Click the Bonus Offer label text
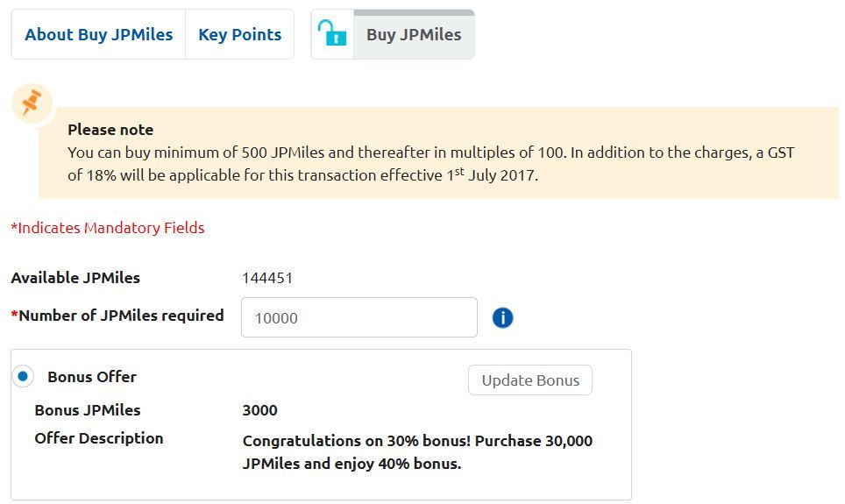Screen dimensions: 845x504 click(x=92, y=377)
